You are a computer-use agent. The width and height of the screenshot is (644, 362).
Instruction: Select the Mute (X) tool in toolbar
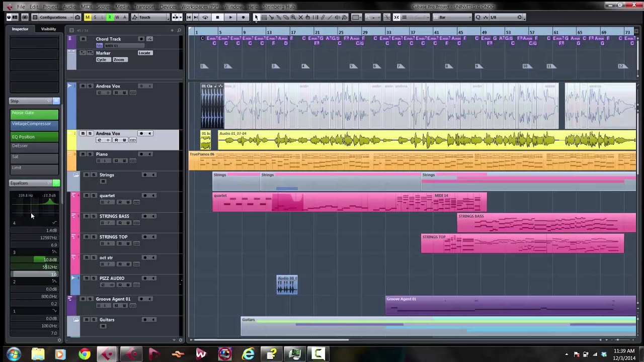point(301,17)
